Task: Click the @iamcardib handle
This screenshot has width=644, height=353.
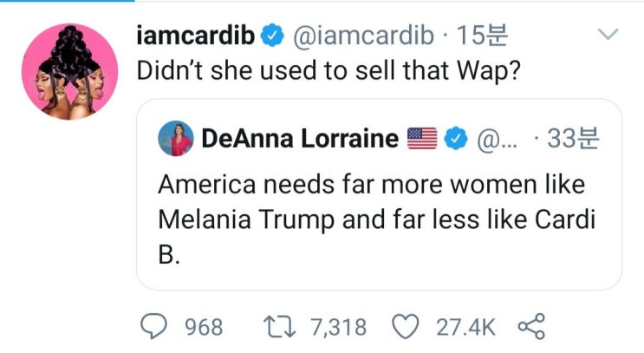Action: click(363, 36)
